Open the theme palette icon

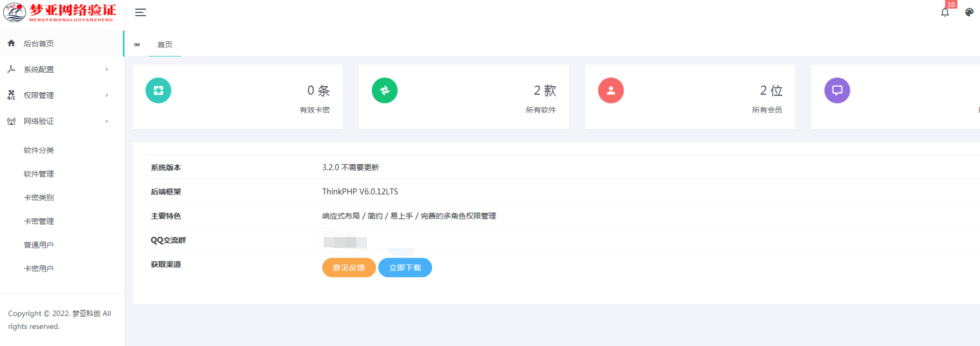click(x=969, y=12)
